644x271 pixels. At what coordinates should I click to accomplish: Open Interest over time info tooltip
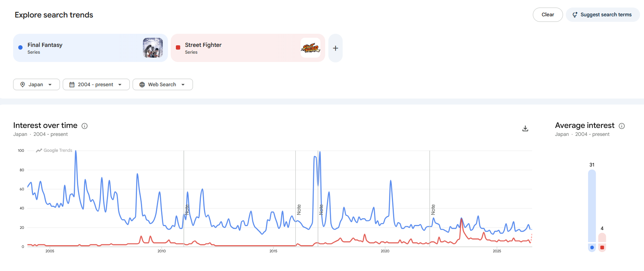(x=85, y=126)
